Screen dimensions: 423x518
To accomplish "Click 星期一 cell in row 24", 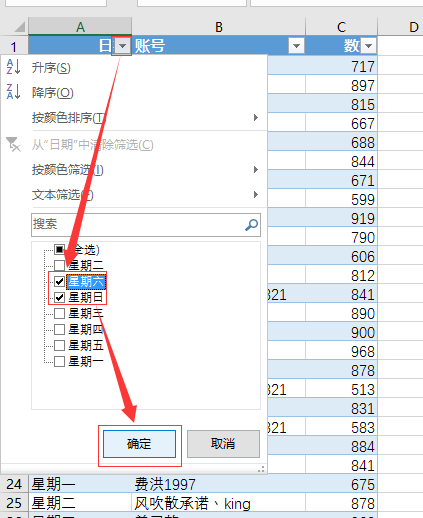I will (x=80, y=484).
